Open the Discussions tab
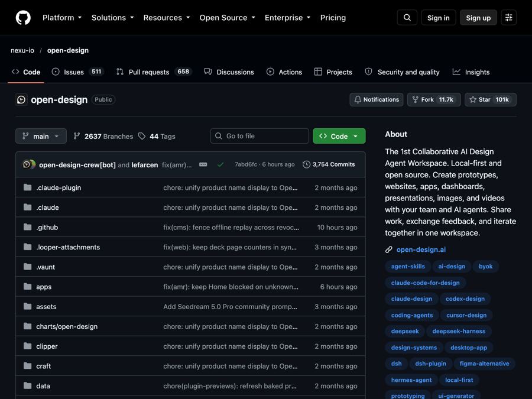The height and width of the screenshot is (399, 532). click(x=229, y=72)
